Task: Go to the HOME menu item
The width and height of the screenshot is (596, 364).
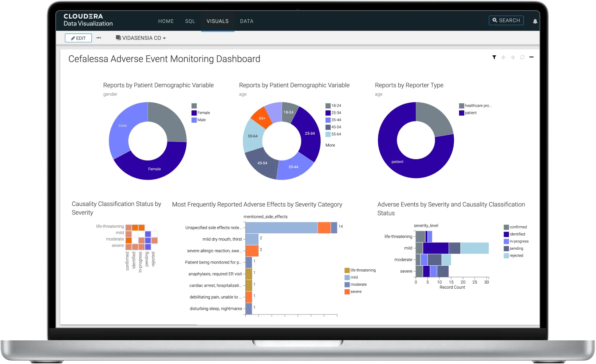Action: (x=166, y=21)
